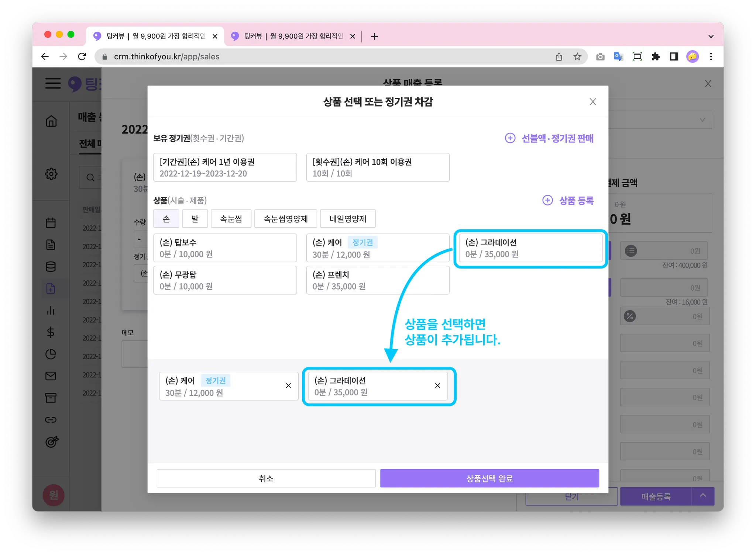Open the Chrome extensions puzzle icon
Image resolution: width=756 pixels, height=554 pixels.
point(656,56)
